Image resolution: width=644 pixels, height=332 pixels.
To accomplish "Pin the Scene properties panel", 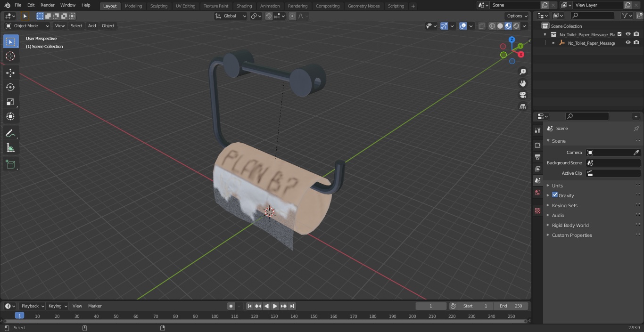I will [x=636, y=129].
